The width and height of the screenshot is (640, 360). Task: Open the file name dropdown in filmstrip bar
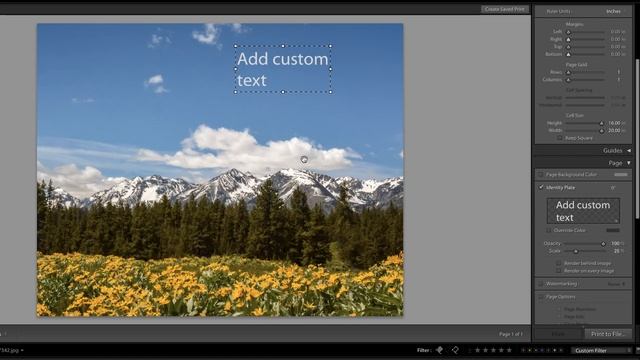[x=11, y=350]
